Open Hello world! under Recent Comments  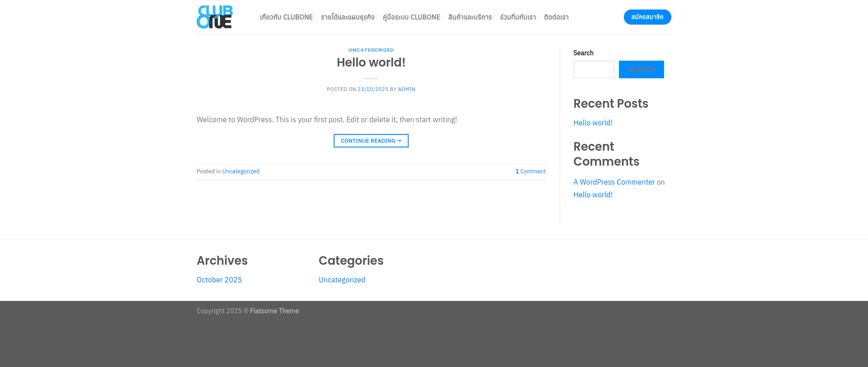pos(593,195)
